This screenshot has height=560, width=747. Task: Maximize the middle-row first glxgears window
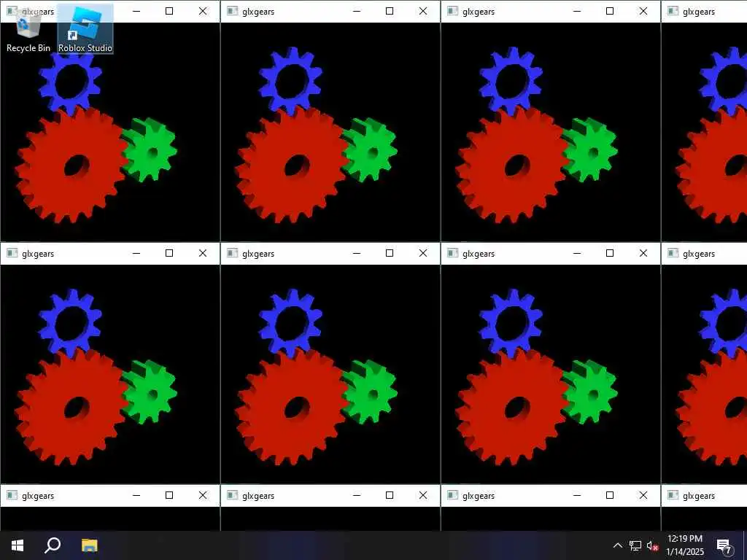[169, 253]
